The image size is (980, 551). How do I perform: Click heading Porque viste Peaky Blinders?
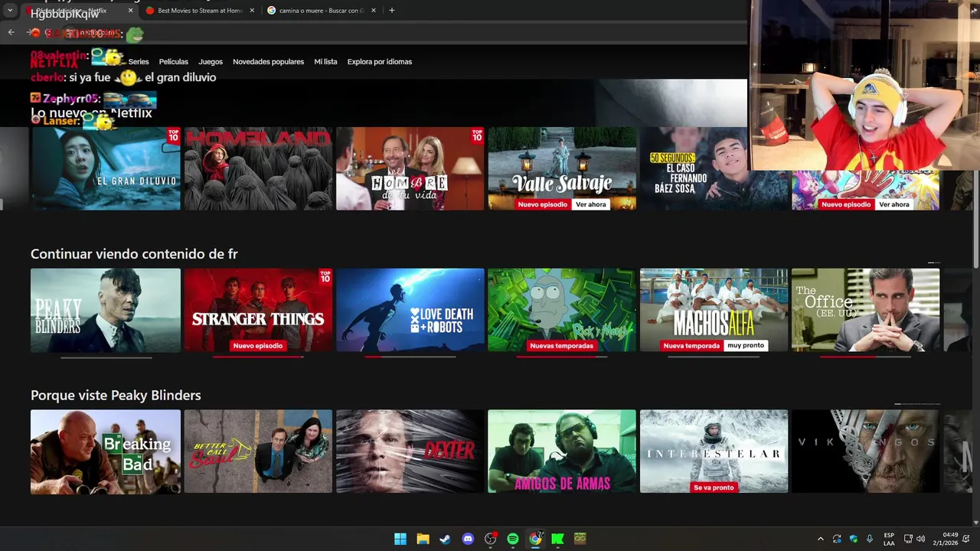pos(116,396)
